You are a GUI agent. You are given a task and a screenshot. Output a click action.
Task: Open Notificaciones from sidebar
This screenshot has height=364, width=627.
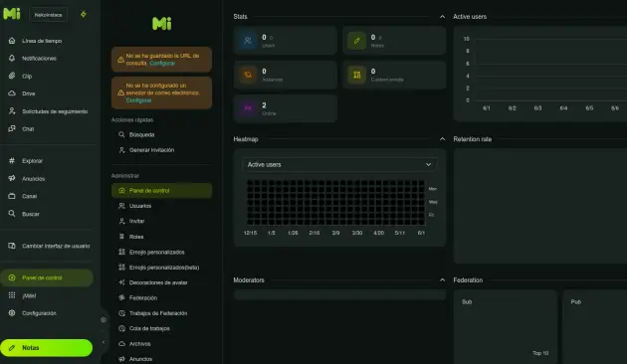click(39, 59)
